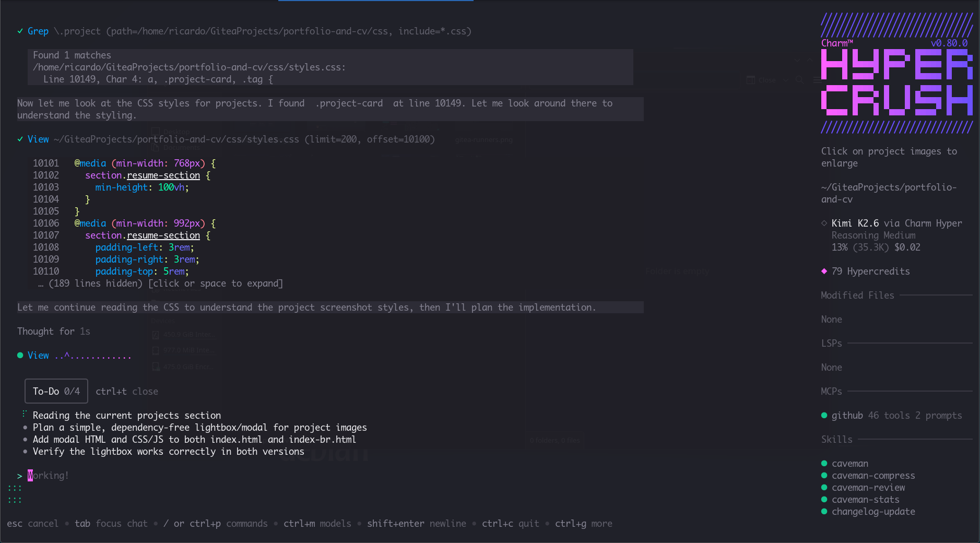
Task: Open the To-Do 0/4 panel button
Action: coord(56,391)
